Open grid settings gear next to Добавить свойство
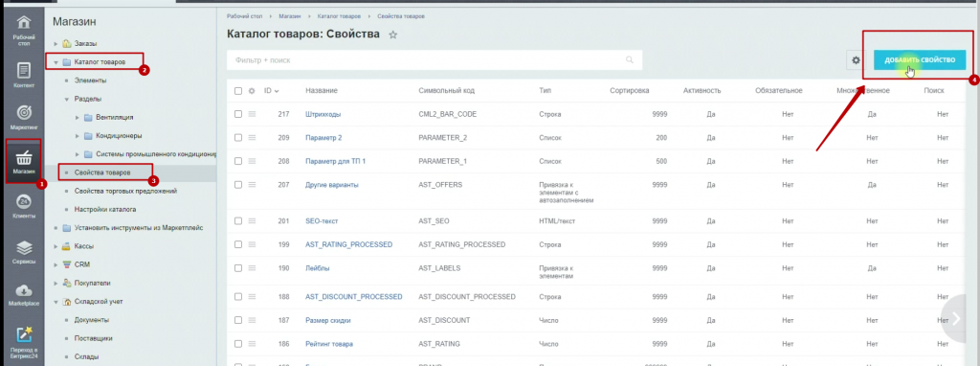 point(857,60)
